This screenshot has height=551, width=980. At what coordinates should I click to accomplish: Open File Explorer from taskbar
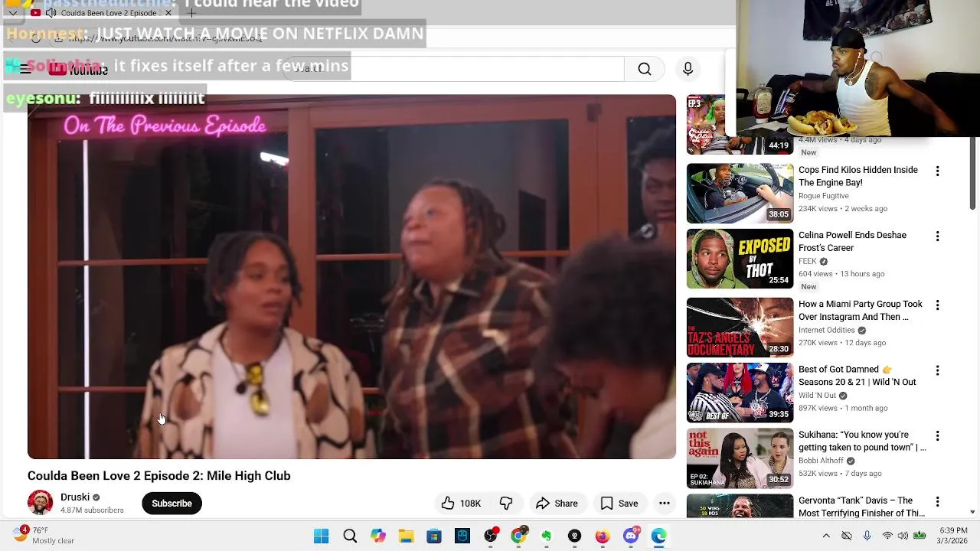(x=406, y=536)
